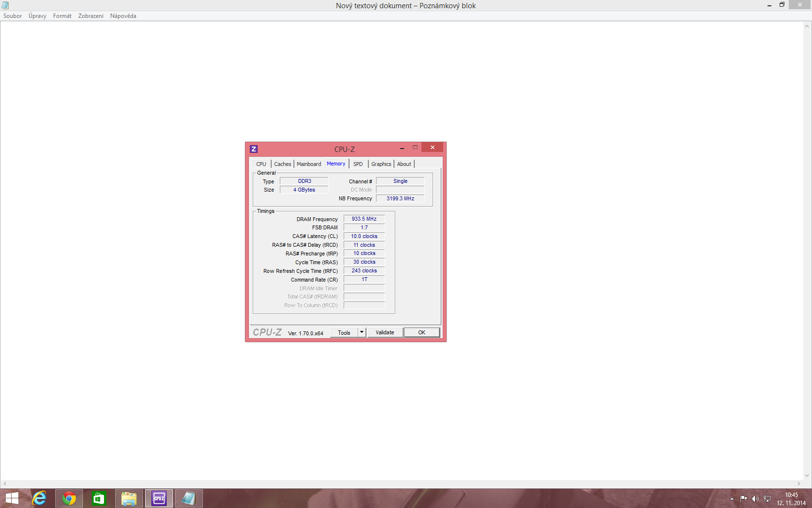Open the Soubor menu in Notepad
The image size is (812, 508).
(x=13, y=16)
